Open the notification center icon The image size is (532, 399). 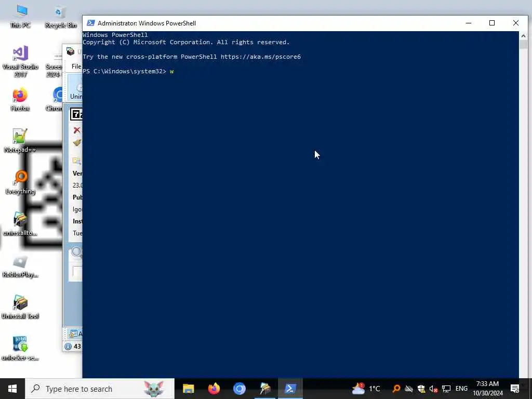pyautogui.click(x=515, y=389)
